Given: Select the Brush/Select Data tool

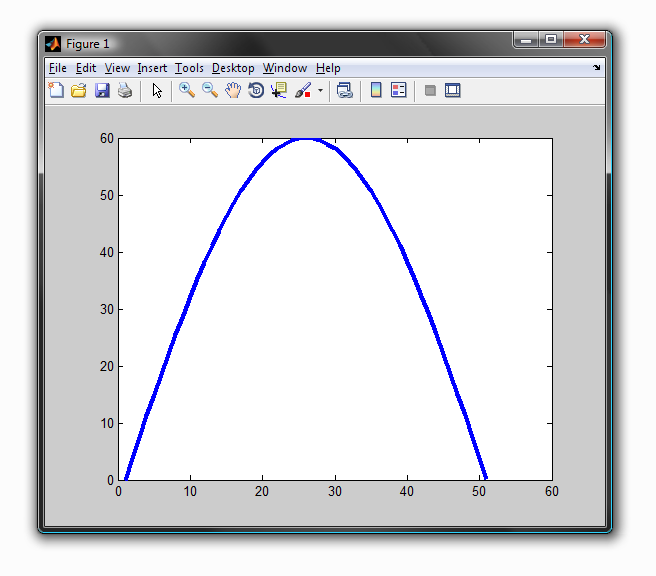Looking at the screenshot, I should [302, 91].
